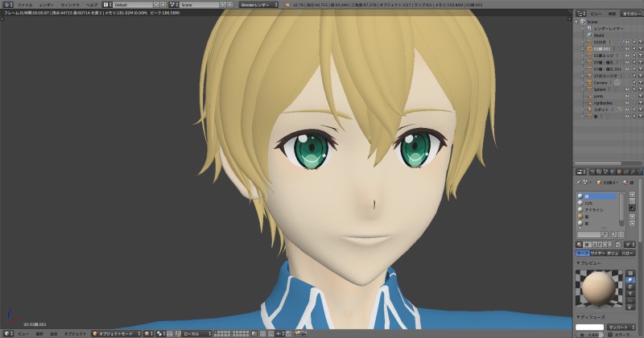Image resolution: width=644 pixels, height=338 pixels.
Task: Switch to Constraints properties tab icon
Action: tap(626, 172)
